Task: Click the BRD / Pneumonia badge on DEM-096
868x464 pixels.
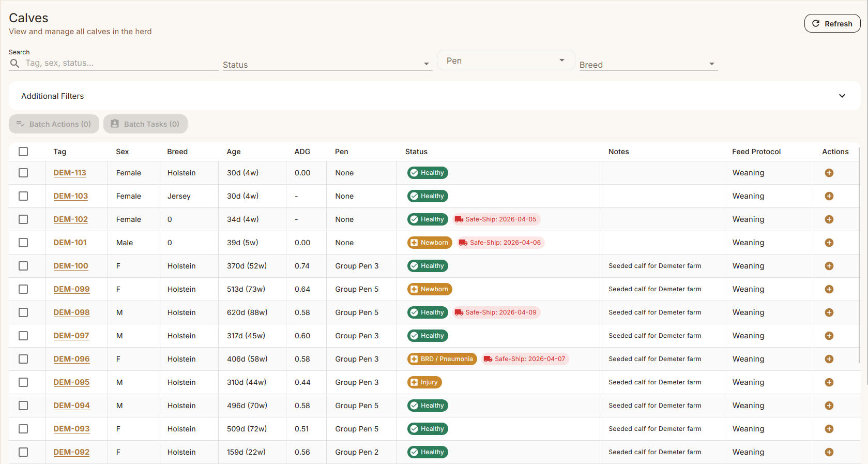Action: [442, 359]
